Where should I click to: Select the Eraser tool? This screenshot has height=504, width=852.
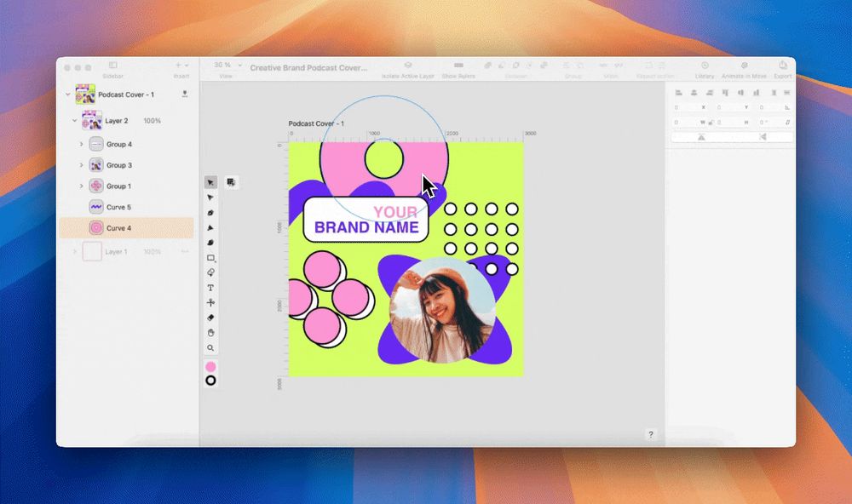[x=210, y=318]
